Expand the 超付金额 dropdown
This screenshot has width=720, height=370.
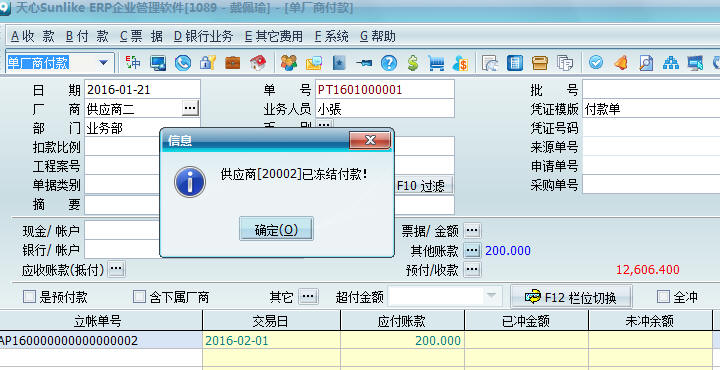click(491, 297)
